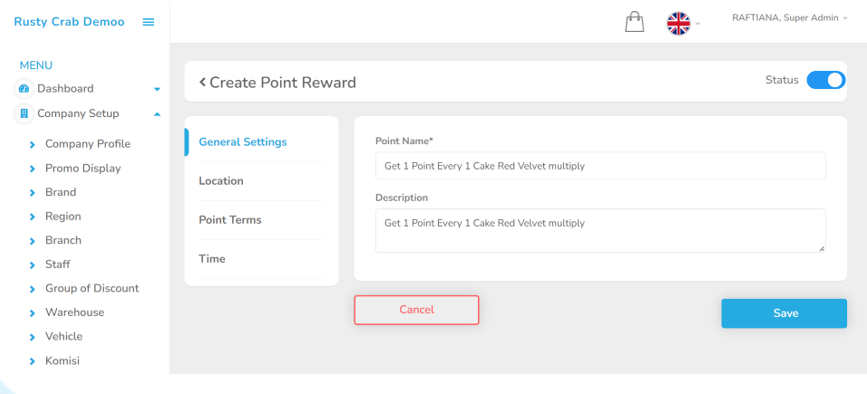This screenshot has width=867, height=394.
Task: Click the Dashboard gauge icon
Action: pos(24,88)
